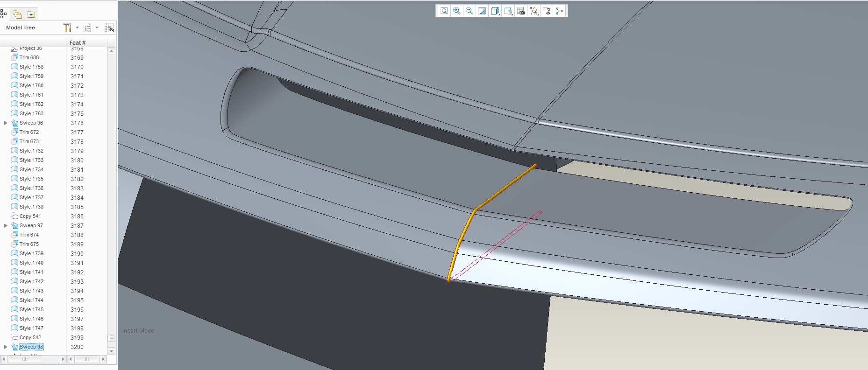Click the Feat # column header
Image resolution: width=868 pixels, height=370 pixels.
pos(78,42)
